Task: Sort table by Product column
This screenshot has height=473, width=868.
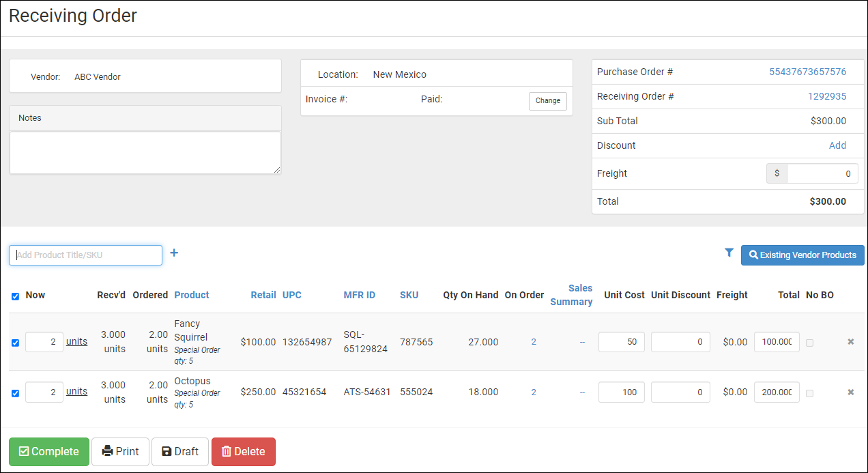Action: (192, 295)
